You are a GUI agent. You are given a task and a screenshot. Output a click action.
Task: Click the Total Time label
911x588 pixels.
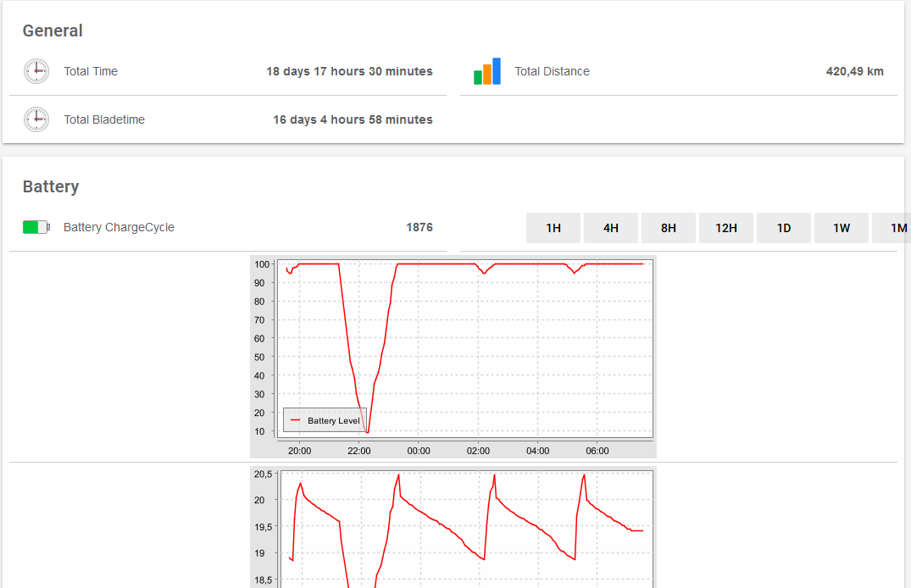(x=91, y=71)
